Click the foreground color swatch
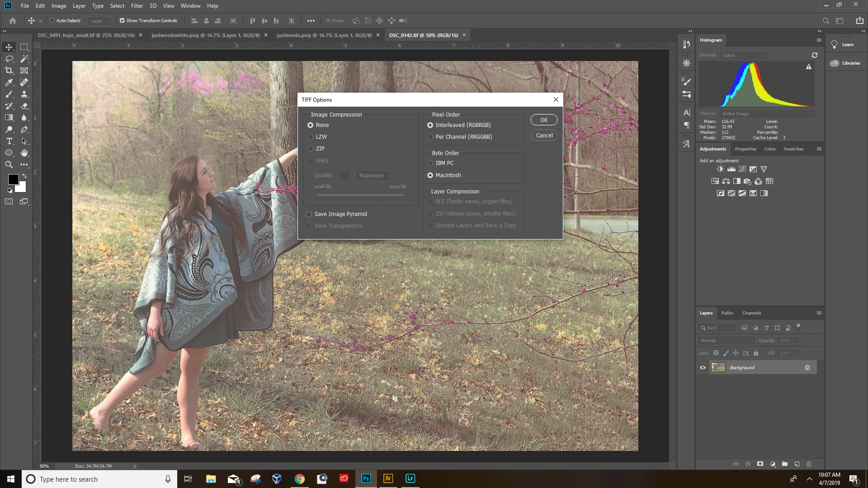Viewport: 868px width, 488px height. pyautogui.click(x=13, y=179)
